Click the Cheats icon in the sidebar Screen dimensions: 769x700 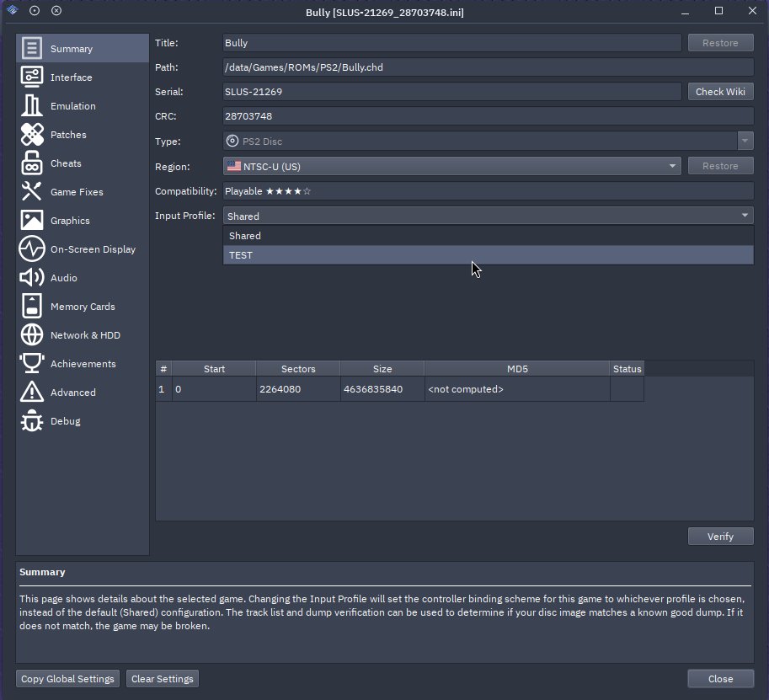tap(32, 163)
